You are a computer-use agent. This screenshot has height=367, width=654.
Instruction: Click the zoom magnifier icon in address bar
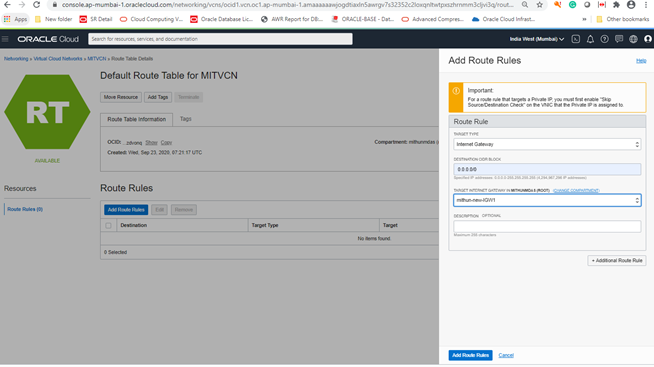coord(525,5)
